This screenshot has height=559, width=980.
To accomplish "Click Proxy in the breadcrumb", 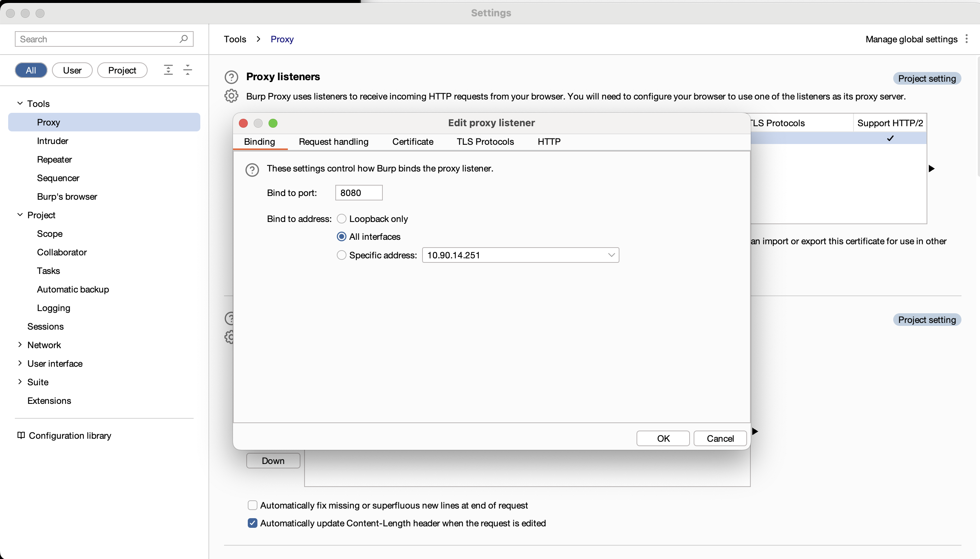I will (x=282, y=39).
